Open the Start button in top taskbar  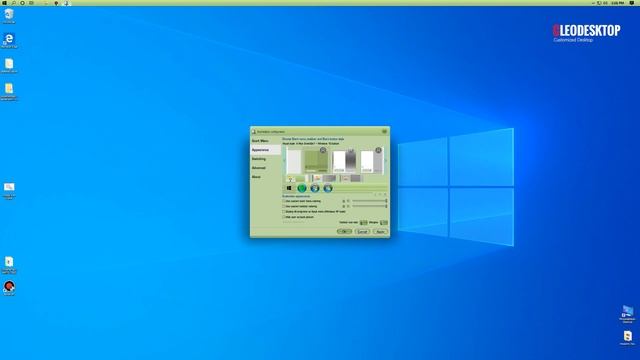[x=4, y=3]
